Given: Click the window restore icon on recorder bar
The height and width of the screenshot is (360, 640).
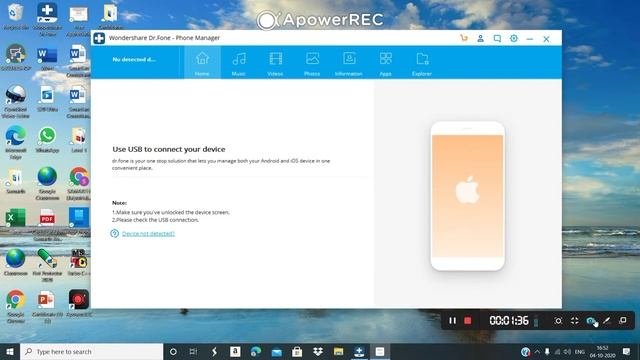Looking at the screenshot, I should 623,320.
